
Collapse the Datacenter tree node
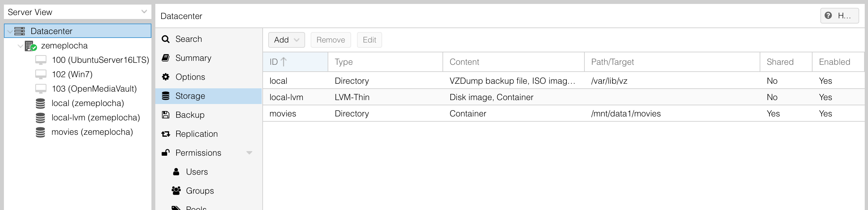(x=10, y=31)
